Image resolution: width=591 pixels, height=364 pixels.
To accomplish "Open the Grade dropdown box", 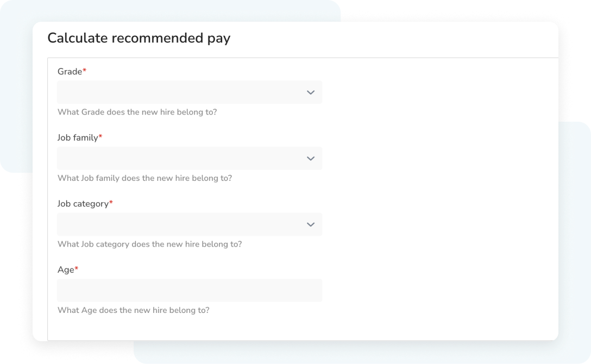I will pyautogui.click(x=190, y=92).
